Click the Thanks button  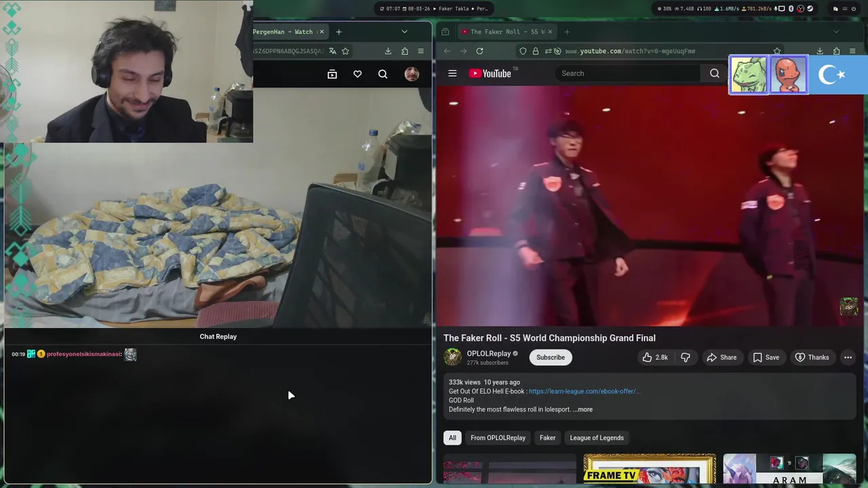click(x=812, y=357)
